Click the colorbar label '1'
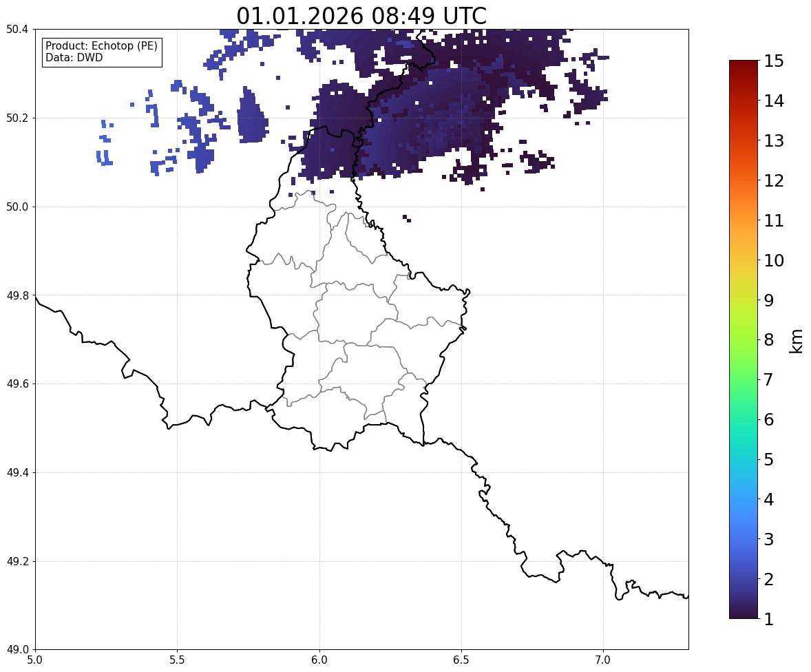 (769, 619)
